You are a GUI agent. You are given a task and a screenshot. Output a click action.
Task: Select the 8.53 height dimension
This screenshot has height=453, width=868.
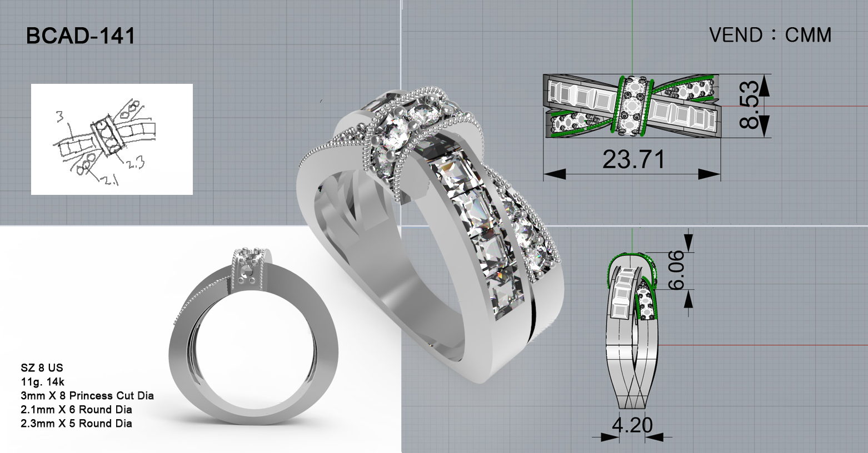point(749,105)
